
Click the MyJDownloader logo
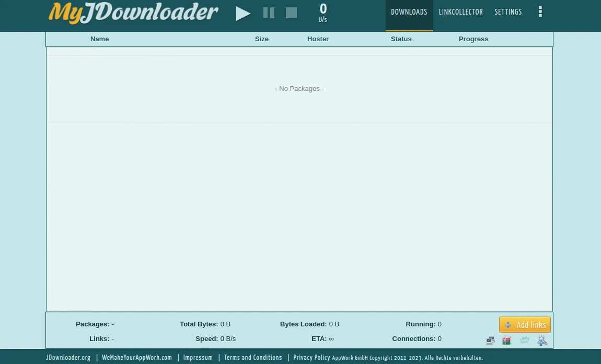pos(133,13)
